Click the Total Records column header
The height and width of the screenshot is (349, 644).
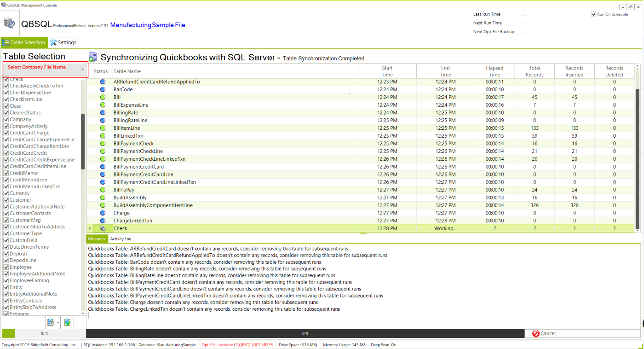point(535,71)
